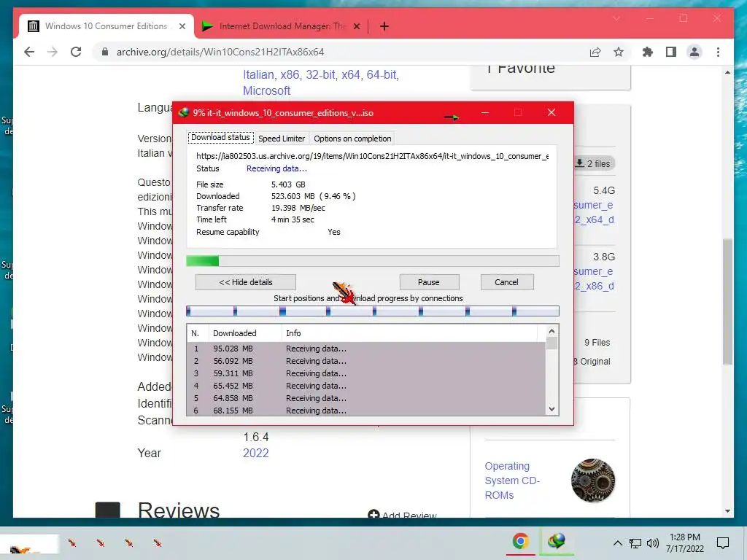Click the gears collection thumbnail
The height and width of the screenshot is (560, 747).
point(592,481)
